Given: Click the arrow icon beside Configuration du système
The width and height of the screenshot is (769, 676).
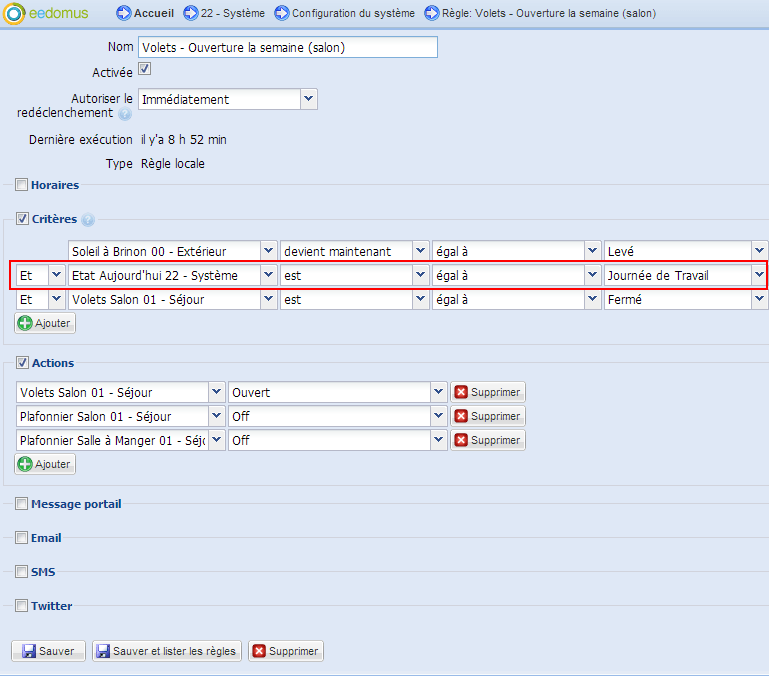Looking at the screenshot, I should (x=282, y=13).
